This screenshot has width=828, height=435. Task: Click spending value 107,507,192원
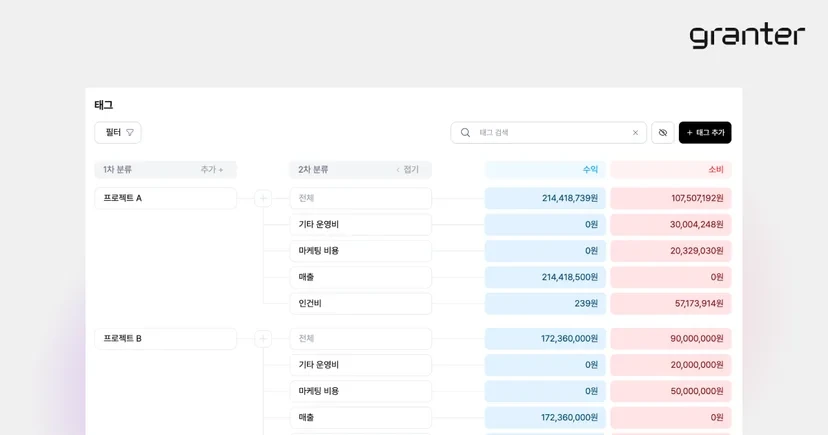[x=671, y=198]
